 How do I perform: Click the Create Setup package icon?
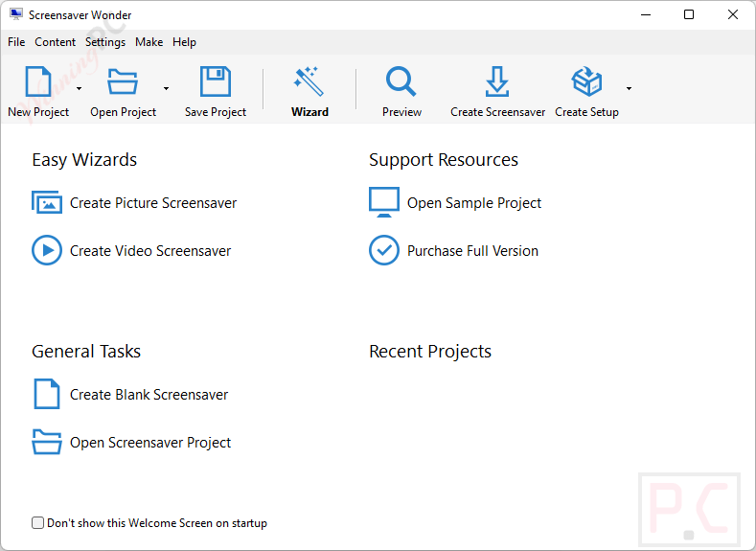tap(586, 81)
